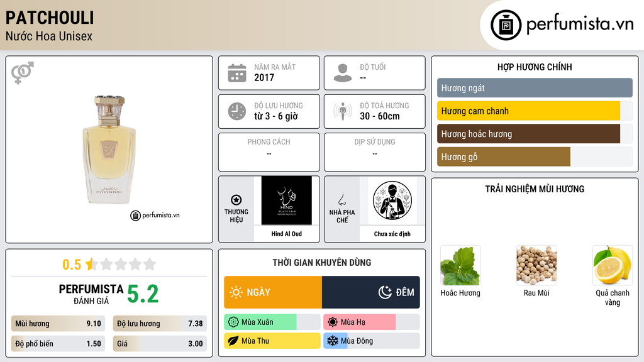Click the sillage figure icon beside Độ toả hương
The height and width of the screenshot is (362, 644).
pos(343,111)
